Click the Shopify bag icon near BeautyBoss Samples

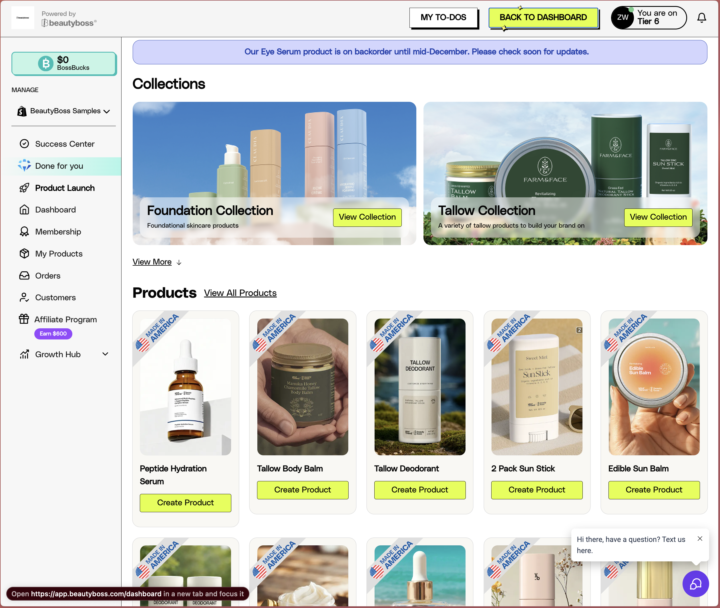tap(21, 111)
